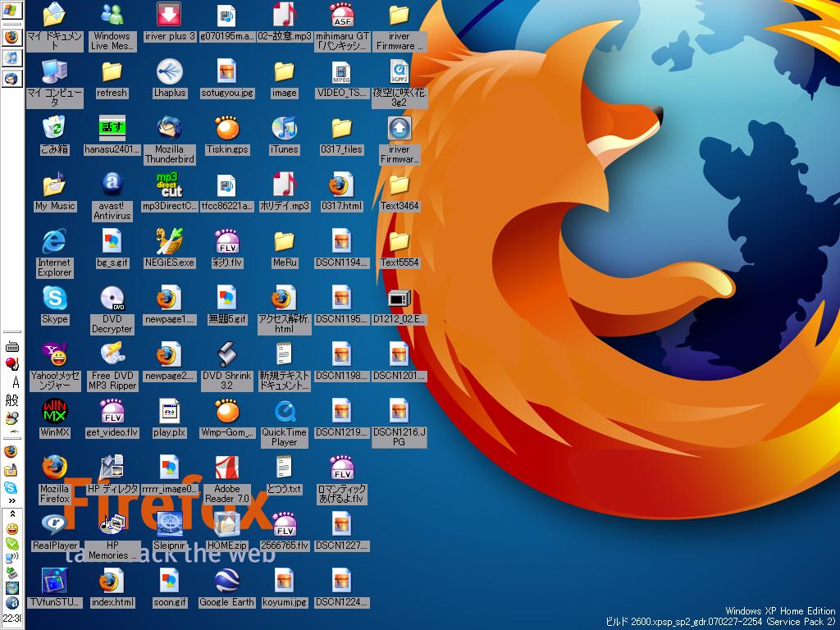Click the IME A input mode indicator

pyautogui.click(x=15, y=382)
